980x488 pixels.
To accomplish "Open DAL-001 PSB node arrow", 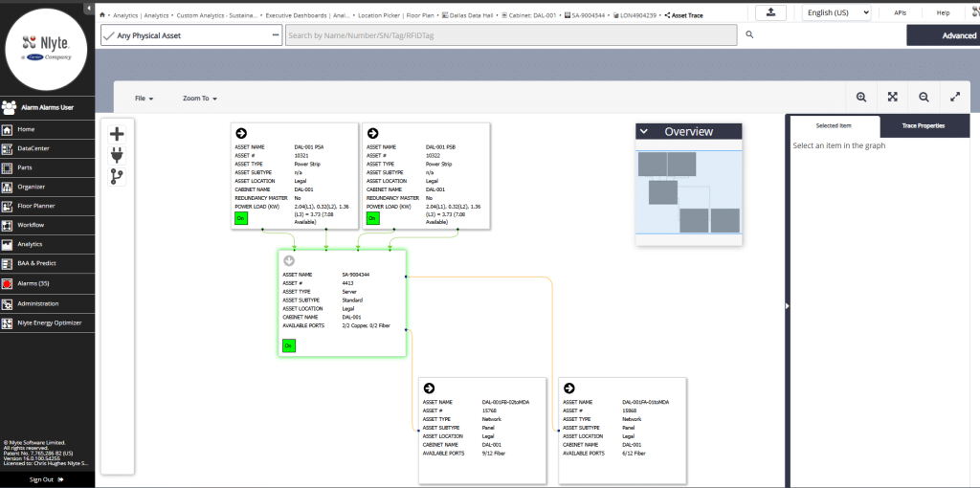I will tap(372, 133).
